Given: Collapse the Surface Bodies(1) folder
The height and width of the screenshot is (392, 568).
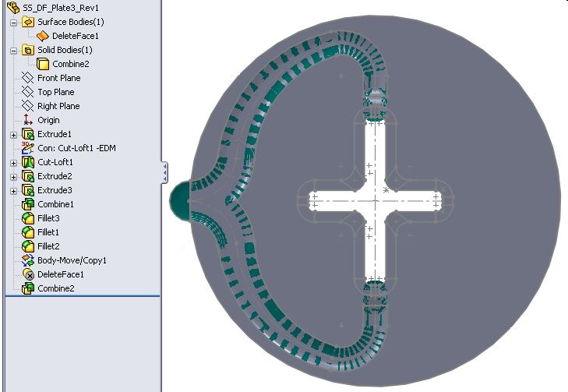Looking at the screenshot, I should [13, 23].
